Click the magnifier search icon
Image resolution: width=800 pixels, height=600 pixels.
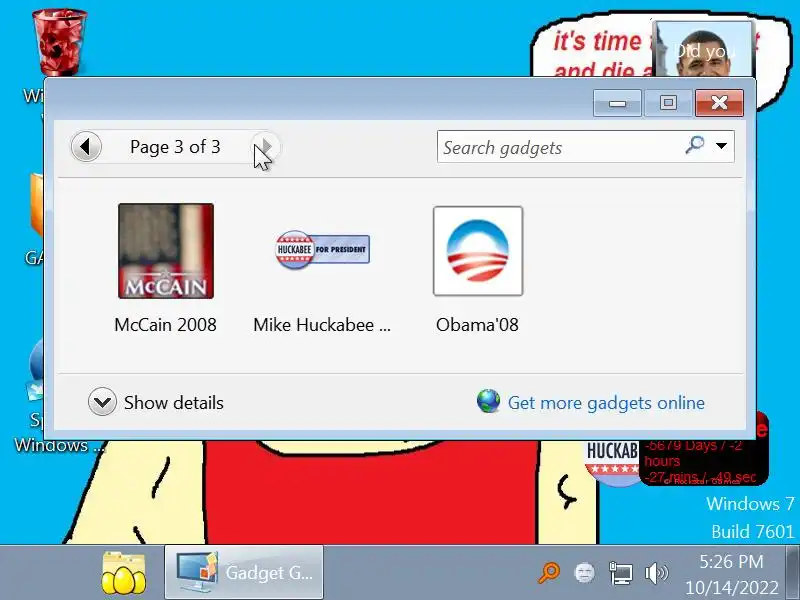pyautogui.click(x=694, y=145)
